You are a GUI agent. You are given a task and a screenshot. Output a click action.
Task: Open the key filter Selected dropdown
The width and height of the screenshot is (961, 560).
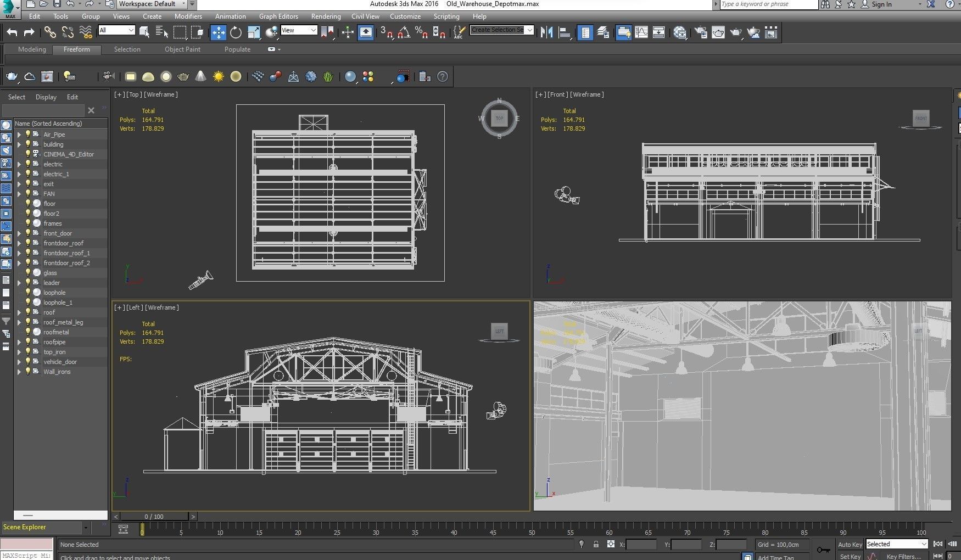tap(897, 544)
